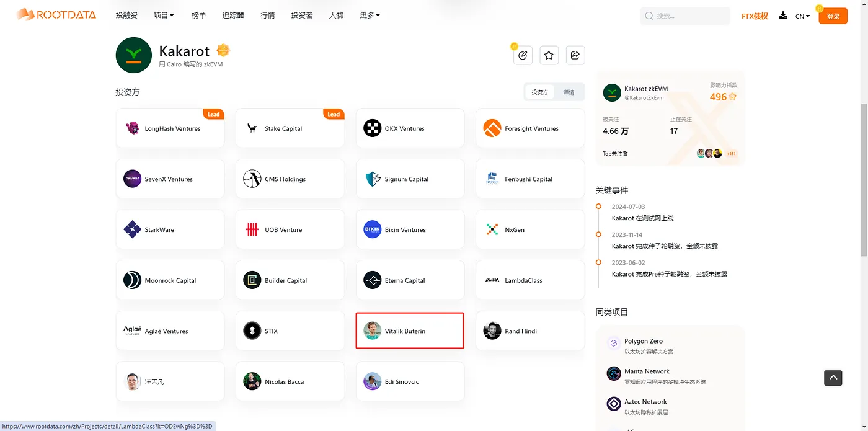Image resolution: width=868 pixels, height=431 pixels.
Task: Open the Vitalik Buterin investor card
Action: click(410, 331)
